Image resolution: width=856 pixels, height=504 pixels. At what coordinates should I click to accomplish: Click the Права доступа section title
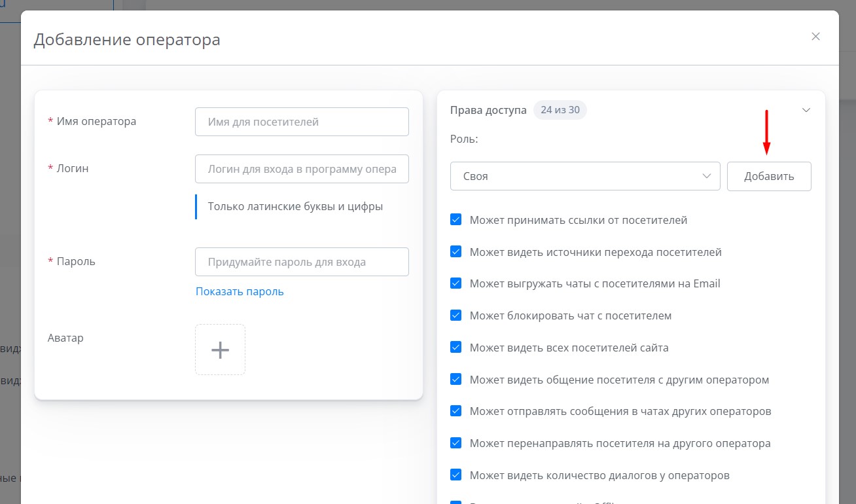[x=488, y=110]
